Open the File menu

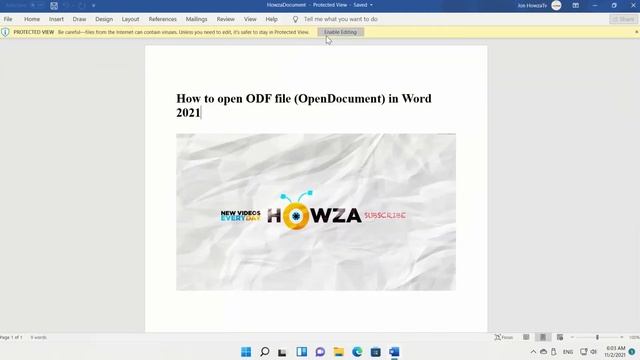pos(8,19)
